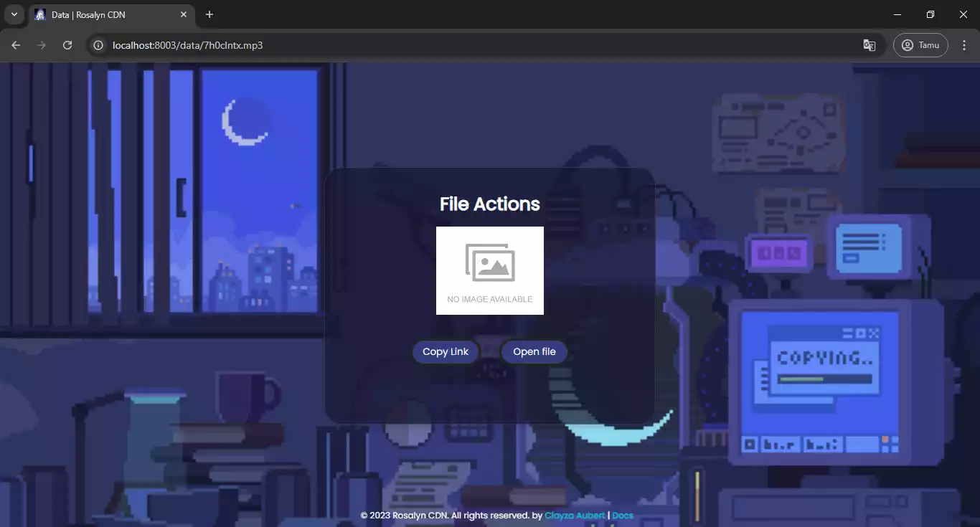The image size is (980, 527).
Task: Close the Rosalyn CDN tab
Action: (184, 14)
